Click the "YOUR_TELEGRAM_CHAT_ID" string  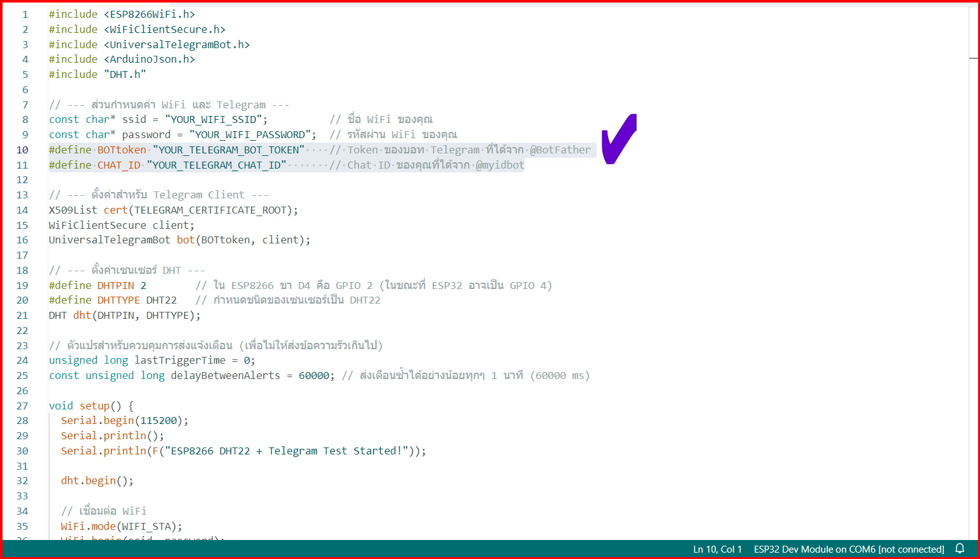(217, 165)
